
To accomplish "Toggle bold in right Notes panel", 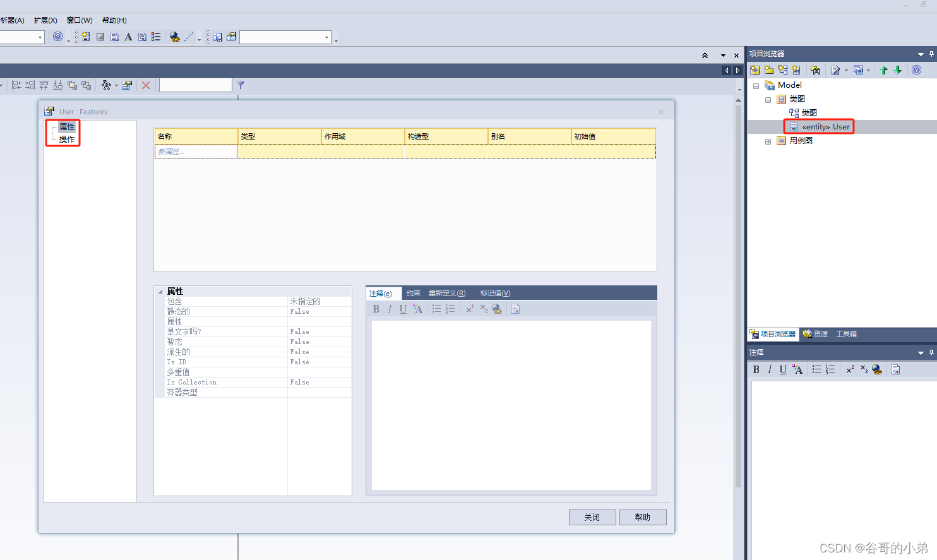I will [756, 370].
